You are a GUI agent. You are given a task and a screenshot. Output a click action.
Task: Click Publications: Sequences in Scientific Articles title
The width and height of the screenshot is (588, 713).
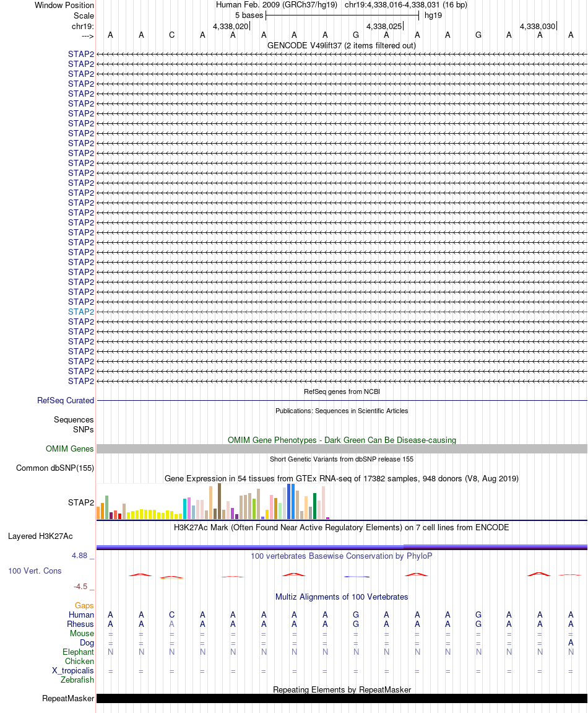click(342, 411)
